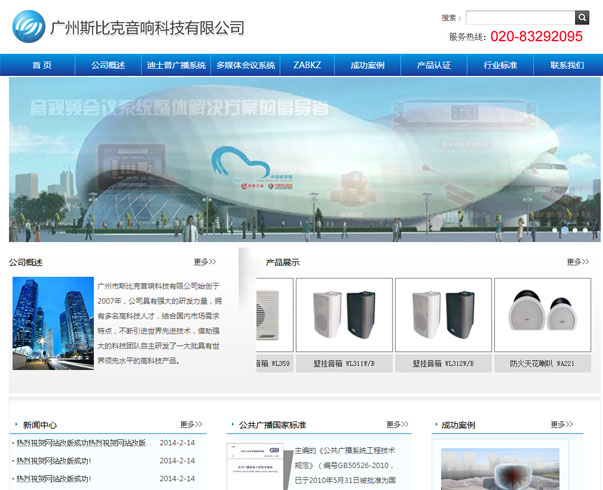Click the city skyline company overview image

coord(53,324)
